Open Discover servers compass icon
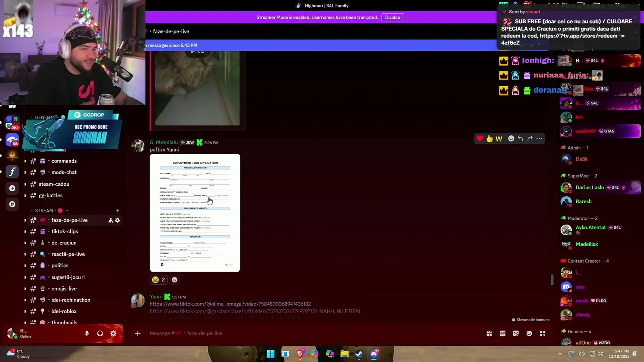The height and width of the screenshot is (362, 644). (x=12, y=204)
